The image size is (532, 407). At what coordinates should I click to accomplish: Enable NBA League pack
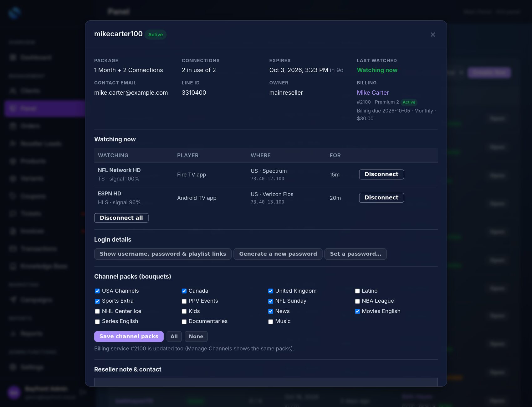[x=357, y=301]
